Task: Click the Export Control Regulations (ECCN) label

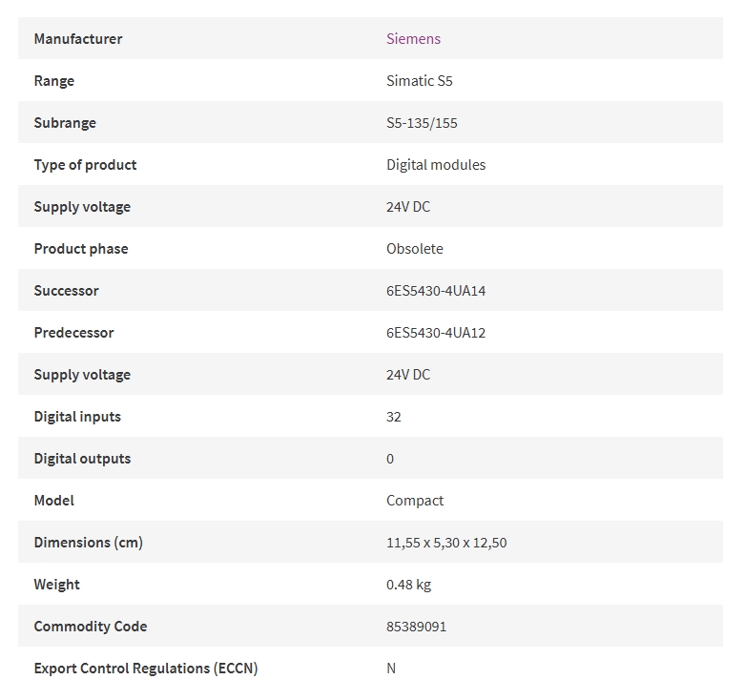Action: click(146, 669)
